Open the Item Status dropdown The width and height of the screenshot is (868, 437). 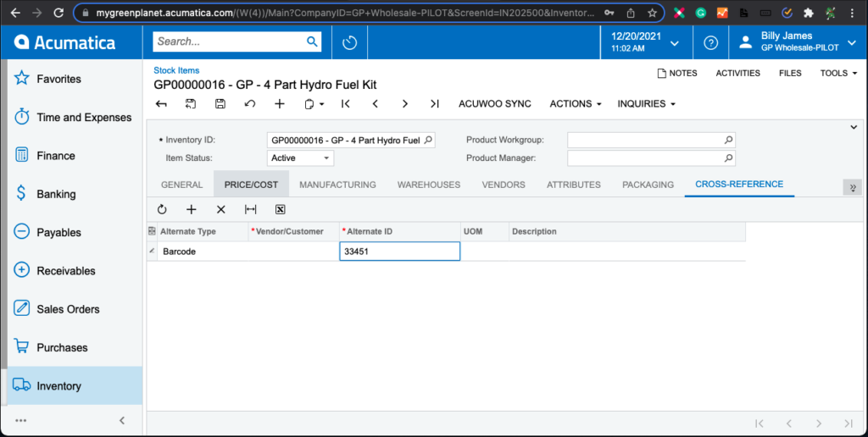pyautogui.click(x=326, y=158)
